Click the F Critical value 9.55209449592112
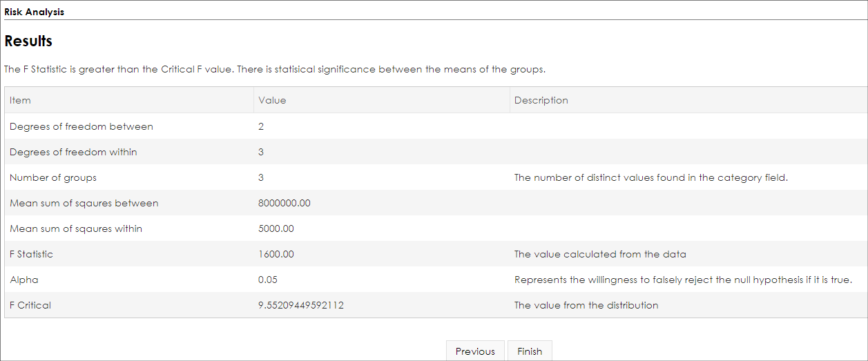868x361 pixels. (301, 305)
